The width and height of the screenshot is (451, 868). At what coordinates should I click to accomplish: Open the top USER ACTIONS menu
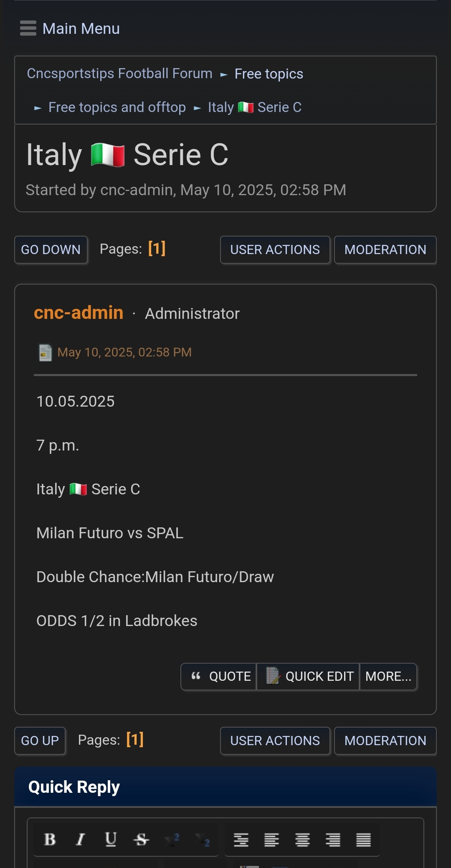point(275,249)
